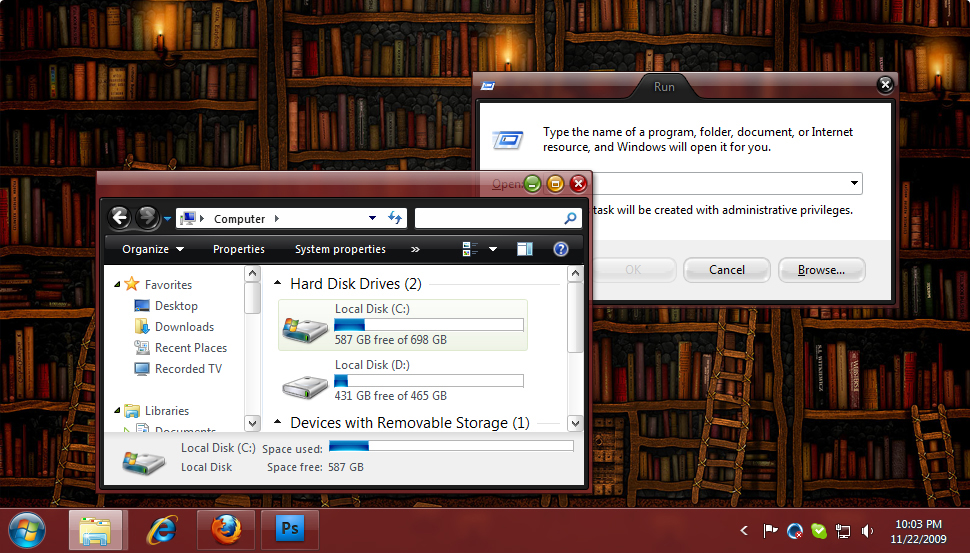Click the refresh icon in address bar
The image size is (970, 553).
coord(395,218)
